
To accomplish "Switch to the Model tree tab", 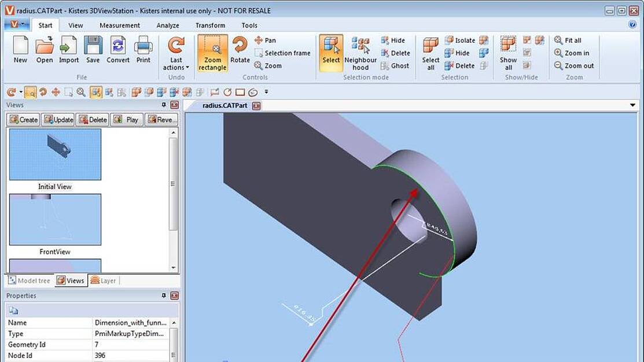I will click(29, 280).
